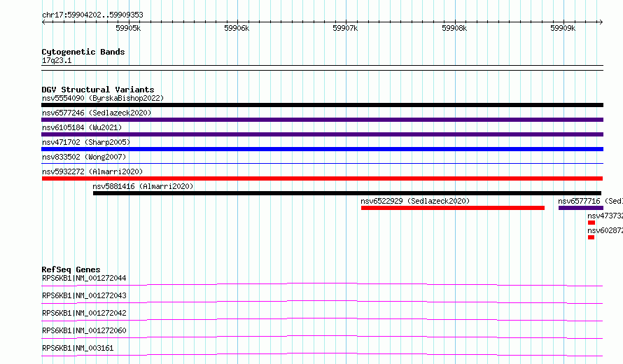Click the blue bar for nsv471702
Screen dimensions: 623x364
point(322,149)
